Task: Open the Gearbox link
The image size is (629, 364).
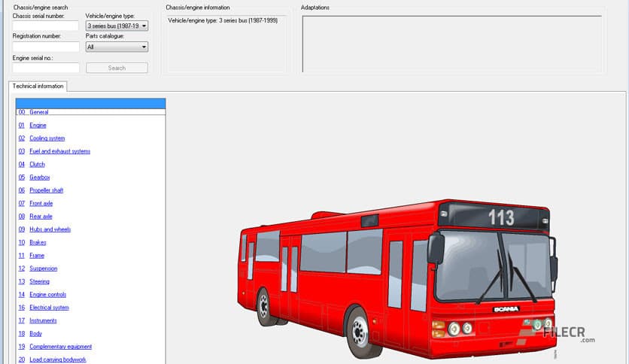Action: [x=39, y=177]
